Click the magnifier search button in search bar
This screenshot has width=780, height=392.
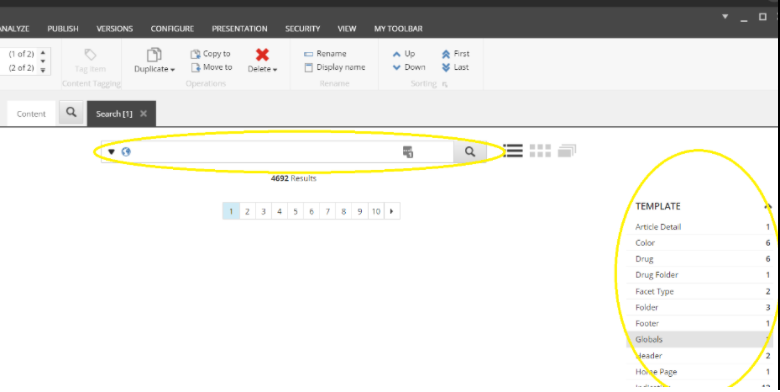[470, 152]
